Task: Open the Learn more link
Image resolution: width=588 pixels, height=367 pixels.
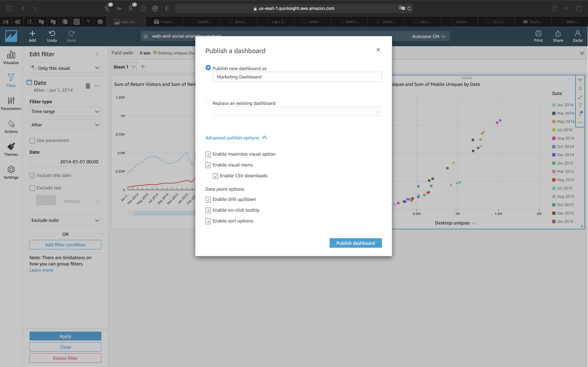Action: pos(41,270)
